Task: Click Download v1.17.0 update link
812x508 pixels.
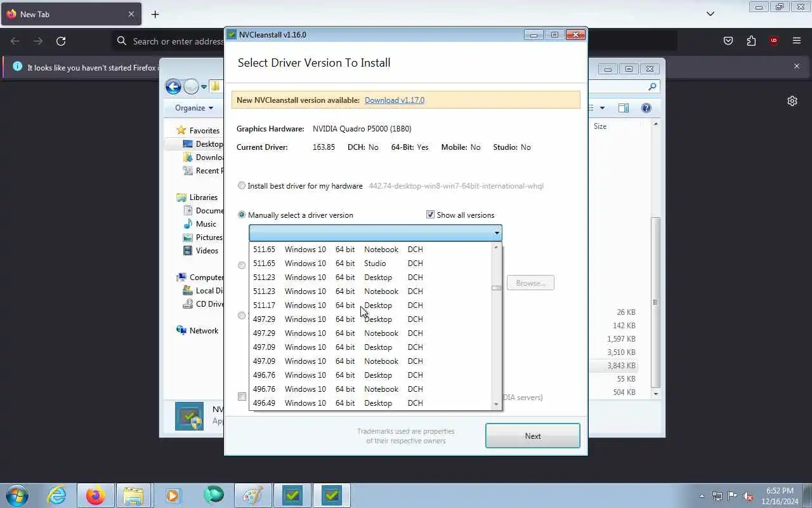Action: click(395, 100)
